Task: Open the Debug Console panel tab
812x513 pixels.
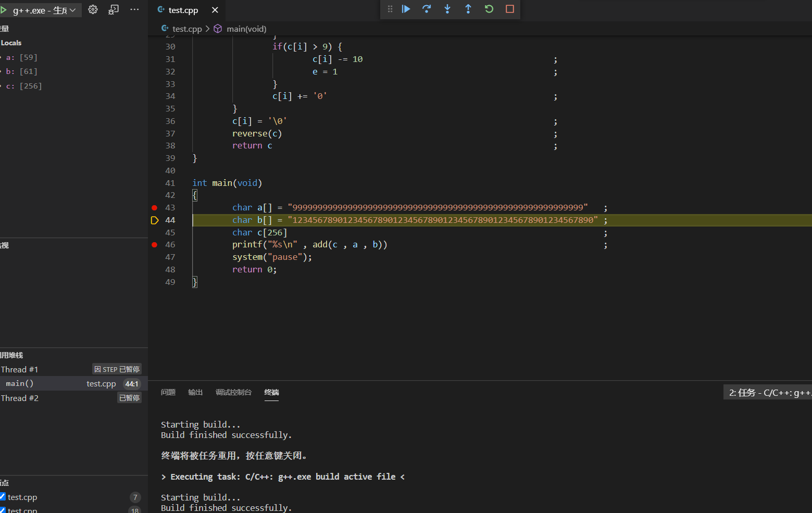Action: click(233, 392)
